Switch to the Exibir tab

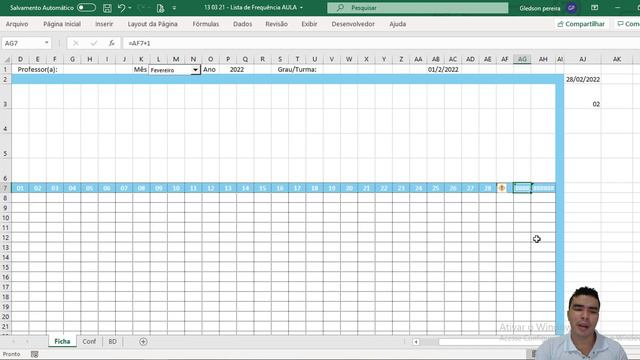(309, 24)
